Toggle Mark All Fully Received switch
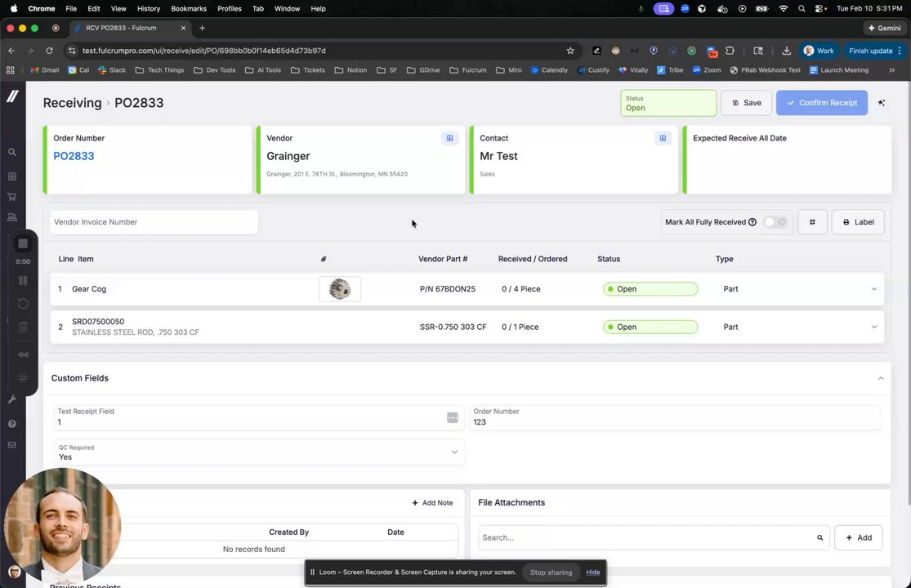This screenshot has width=911, height=588. coord(775,222)
